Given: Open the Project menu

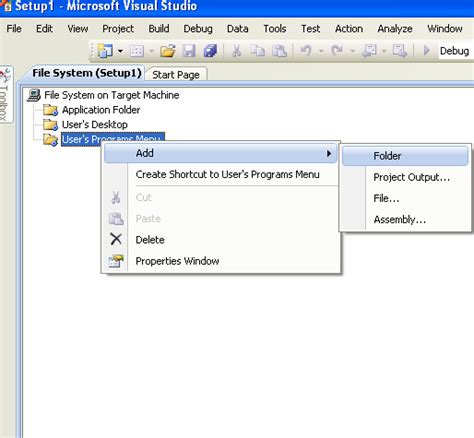Looking at the screenshot, I should (118, 29).
